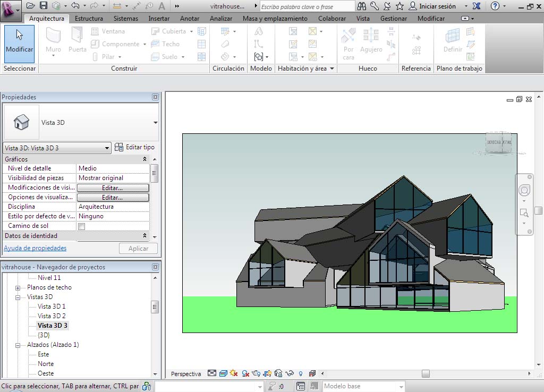Switch to the Estructura ribbon tab
Screen dimensions: 544x392
(x=89, y=19)
